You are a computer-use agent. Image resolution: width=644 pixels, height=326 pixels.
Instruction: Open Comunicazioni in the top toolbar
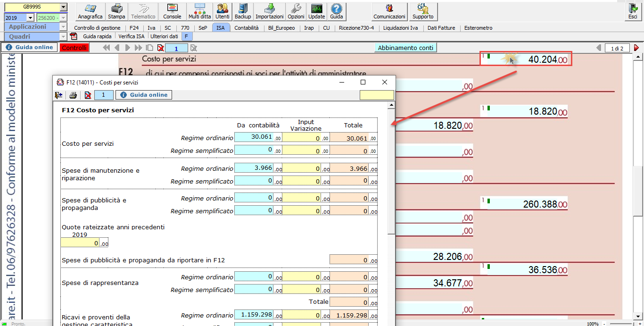point(389,11)
